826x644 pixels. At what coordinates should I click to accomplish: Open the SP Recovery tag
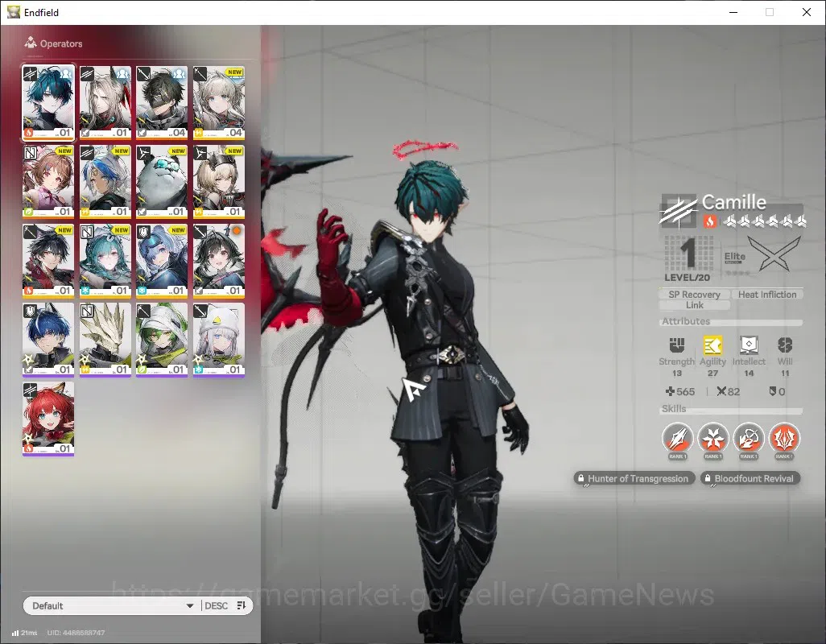(694, 295)
